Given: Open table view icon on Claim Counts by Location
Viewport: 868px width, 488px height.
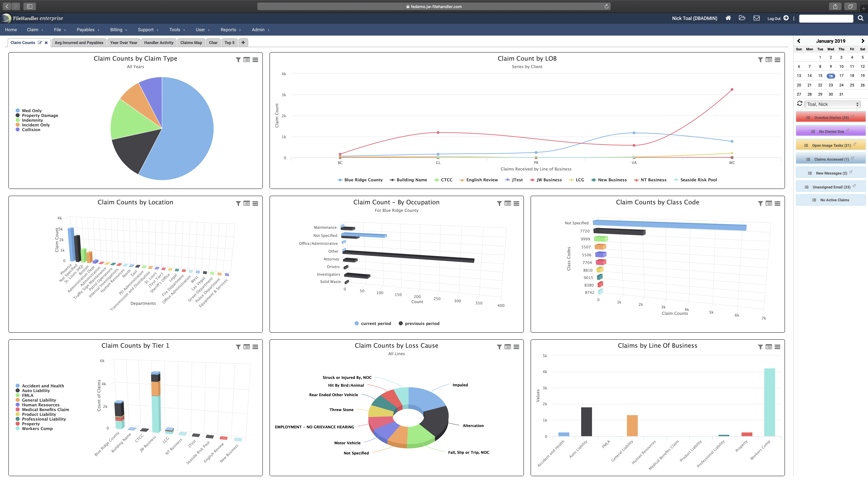Looking at the screenshot, I should tap(247, 203).
